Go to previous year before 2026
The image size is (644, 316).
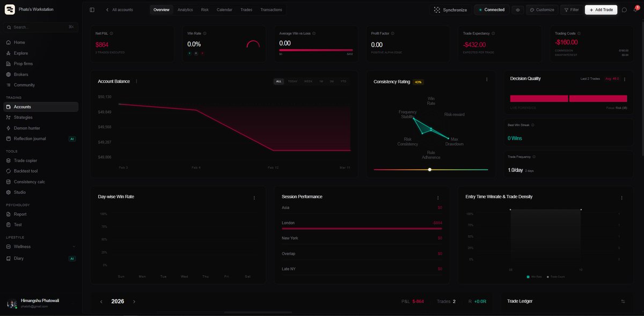point(101,301)
